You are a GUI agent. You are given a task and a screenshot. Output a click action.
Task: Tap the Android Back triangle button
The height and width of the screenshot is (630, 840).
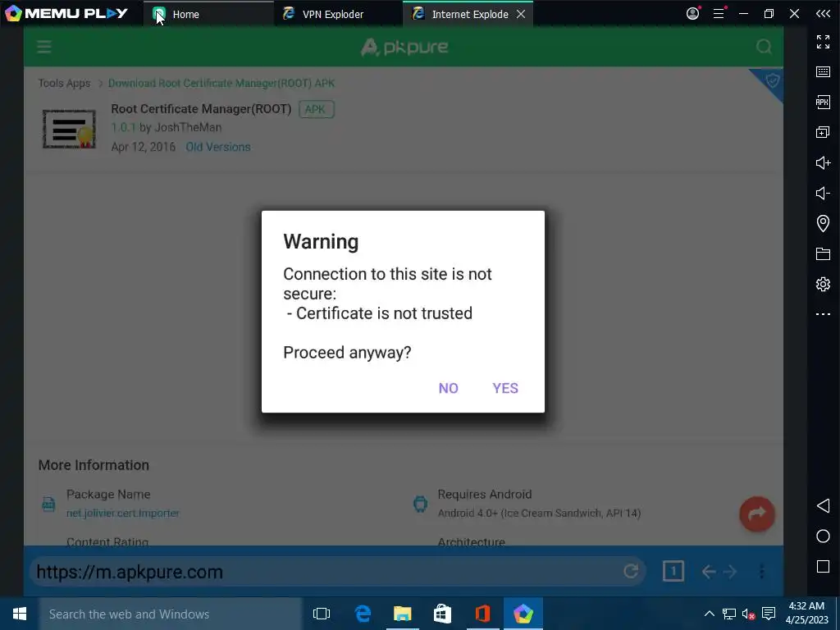pos(823,505)
